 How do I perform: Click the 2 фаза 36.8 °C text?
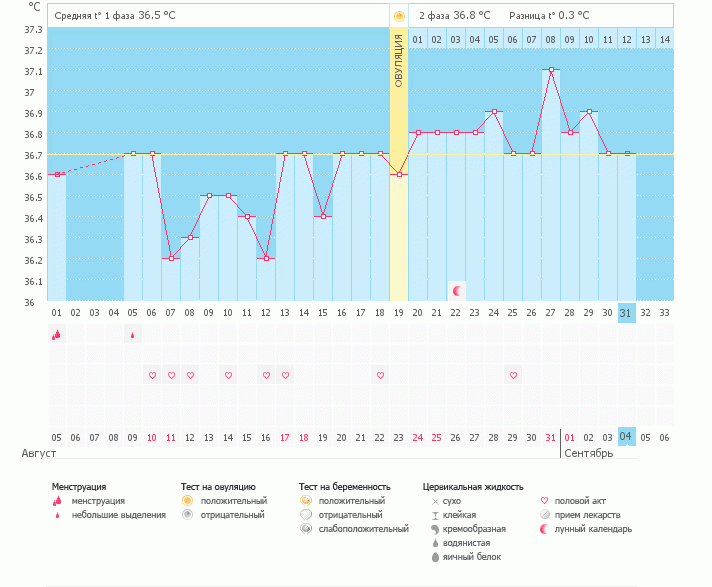point(455,15)
